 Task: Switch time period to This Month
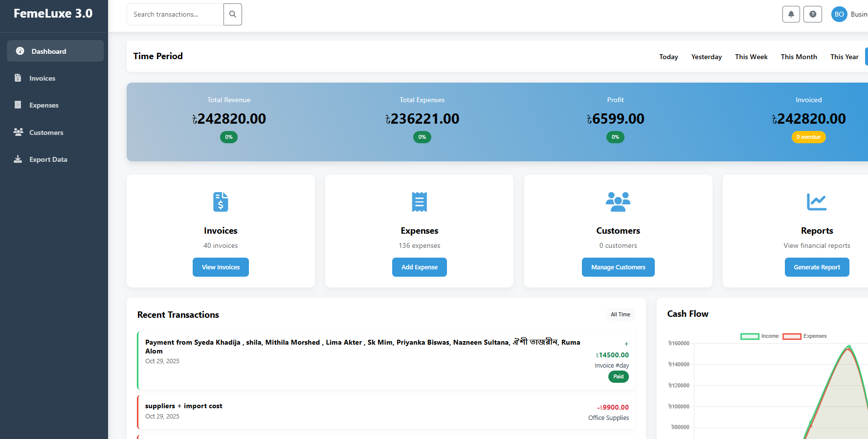click(x=799, y=57)
